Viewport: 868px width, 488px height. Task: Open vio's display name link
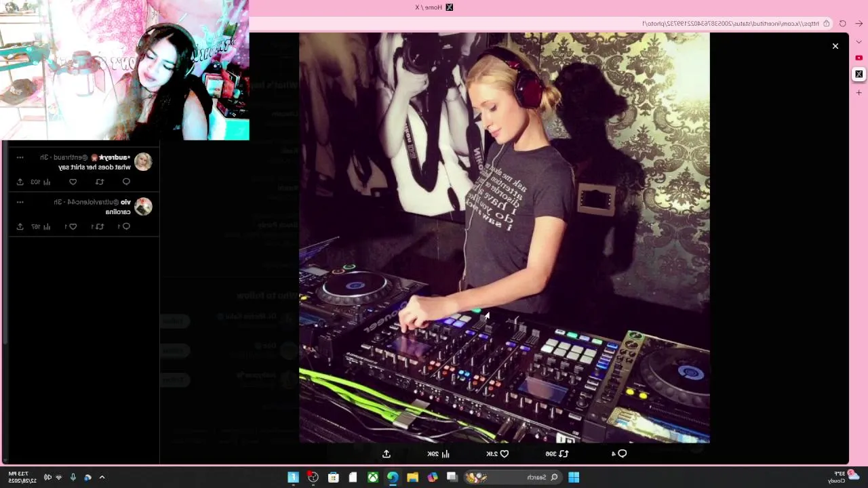[x=126, y=202]
